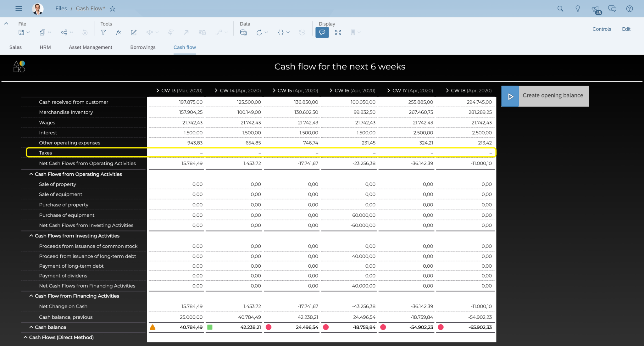The height and width of the screenshot is (346, 644).
Task: Select the Taxes row label
Action: 46,153
